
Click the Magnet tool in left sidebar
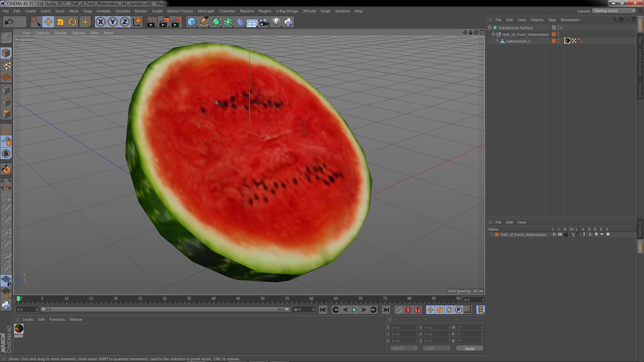[x=6, y=169]
